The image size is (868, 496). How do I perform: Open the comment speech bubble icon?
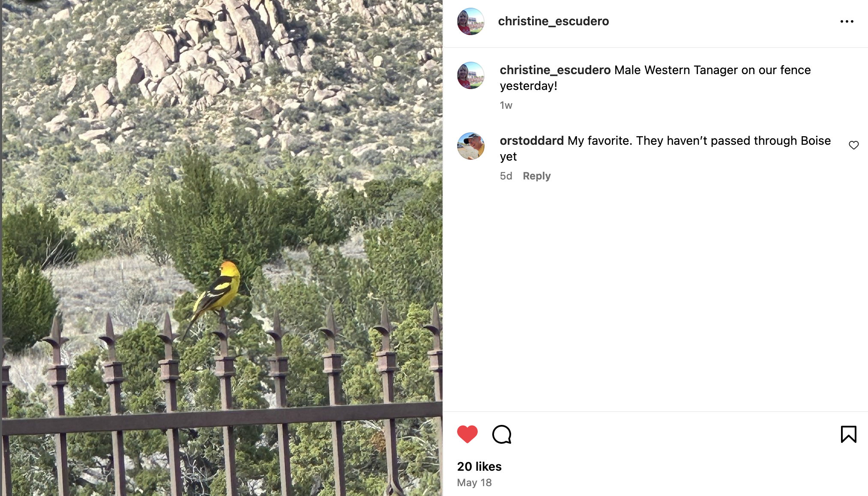pyautogui.click(x=502, y=434)
